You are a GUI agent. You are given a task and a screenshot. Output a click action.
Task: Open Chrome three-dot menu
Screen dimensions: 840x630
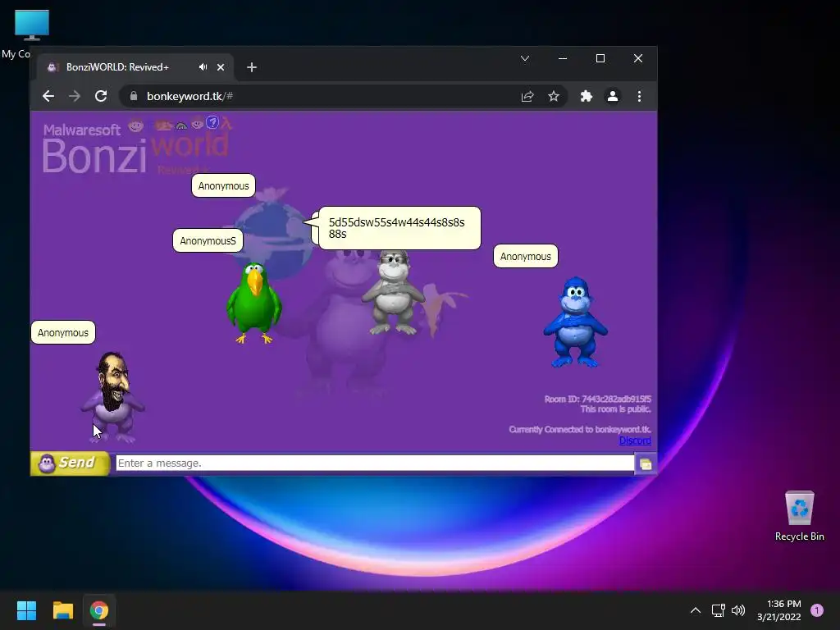[x=639, y=96]
